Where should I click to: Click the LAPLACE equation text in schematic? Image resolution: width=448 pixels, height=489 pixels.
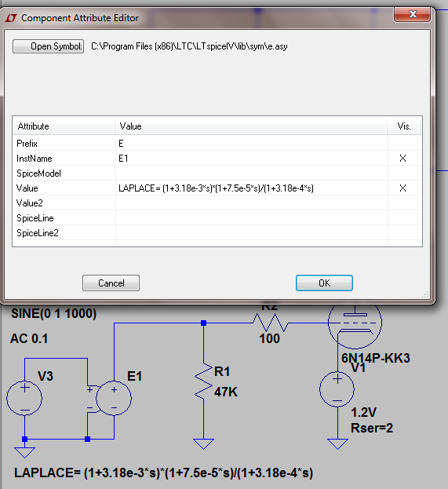(x=164, y=473)
